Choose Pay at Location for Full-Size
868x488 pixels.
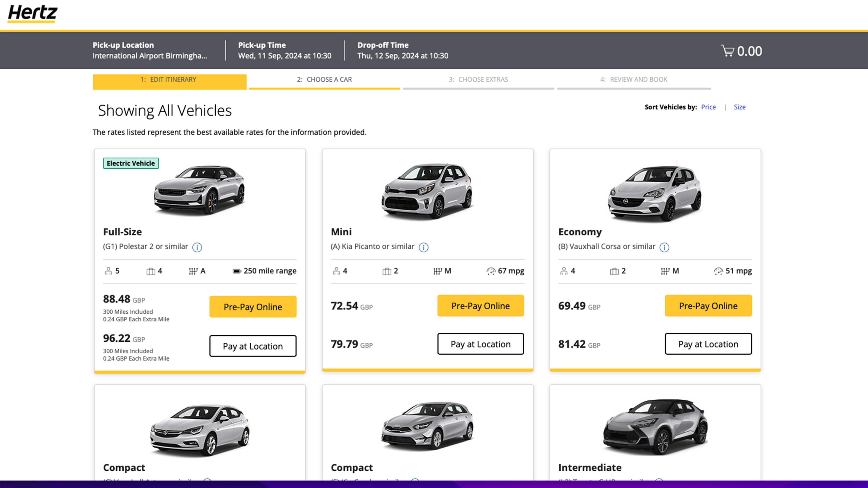click(x=253, y=346)
